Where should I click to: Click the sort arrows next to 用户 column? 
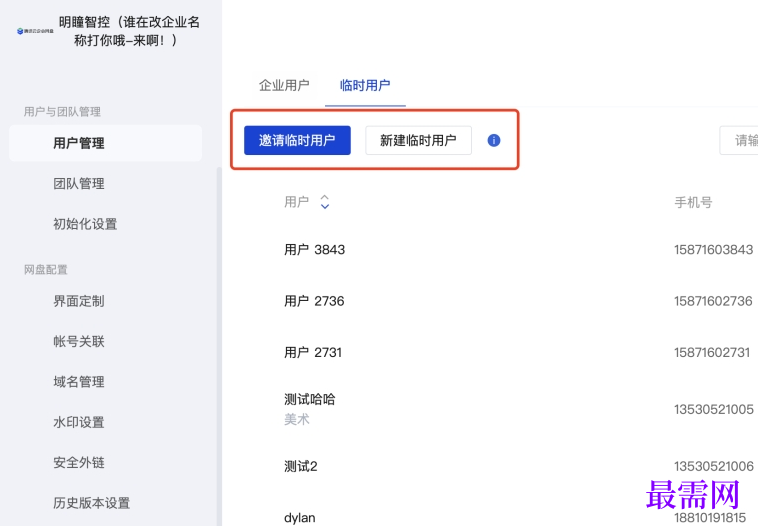coord(325,202)
